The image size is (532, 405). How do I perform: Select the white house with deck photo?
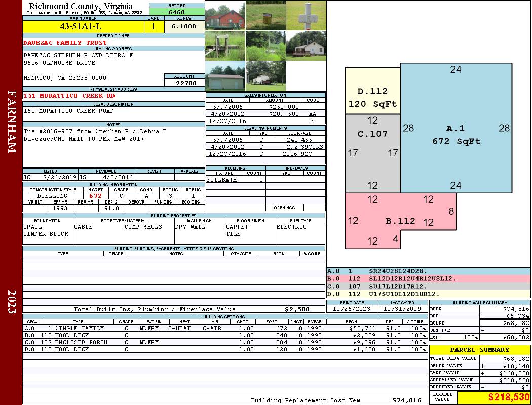click(306, 46)
